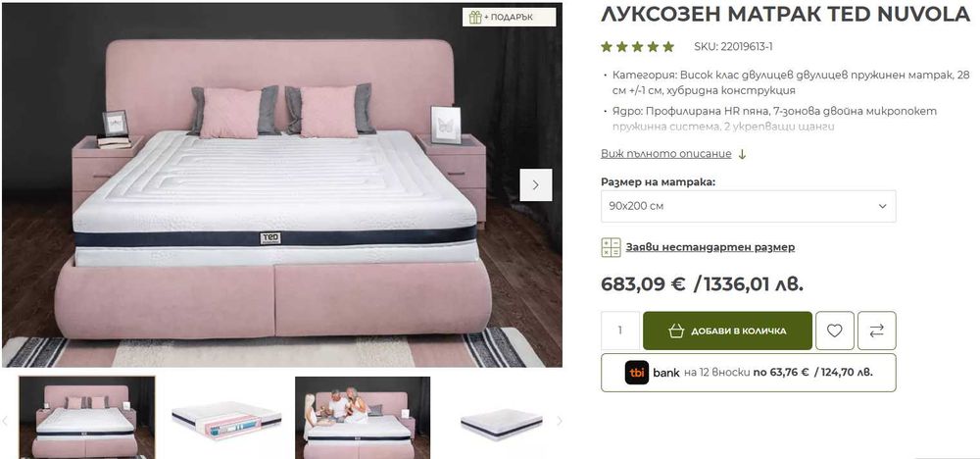This screenshot has height=459, width=980.
Task: Click the tbi bank logo
Action: 636,373
